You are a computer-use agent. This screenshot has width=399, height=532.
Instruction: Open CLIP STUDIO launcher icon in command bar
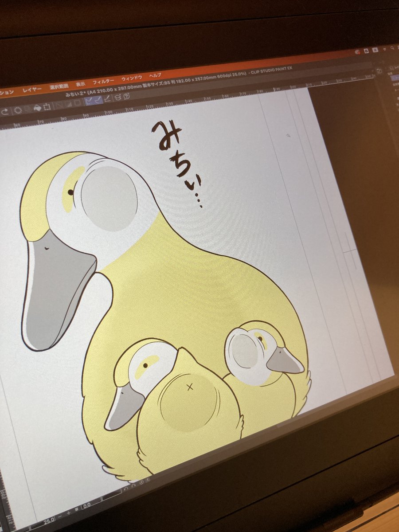point(118,98)
